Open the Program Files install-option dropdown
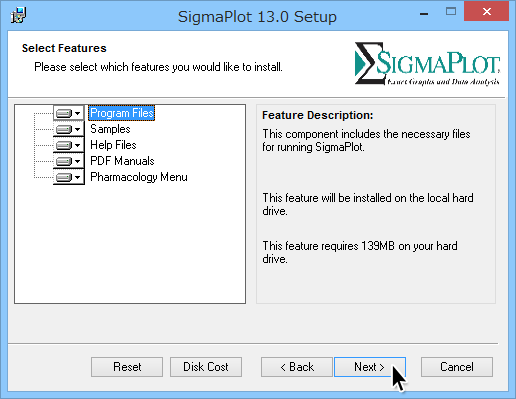Image resolution: width=516 pixels, height=399 pixels. tap(69, 113)
